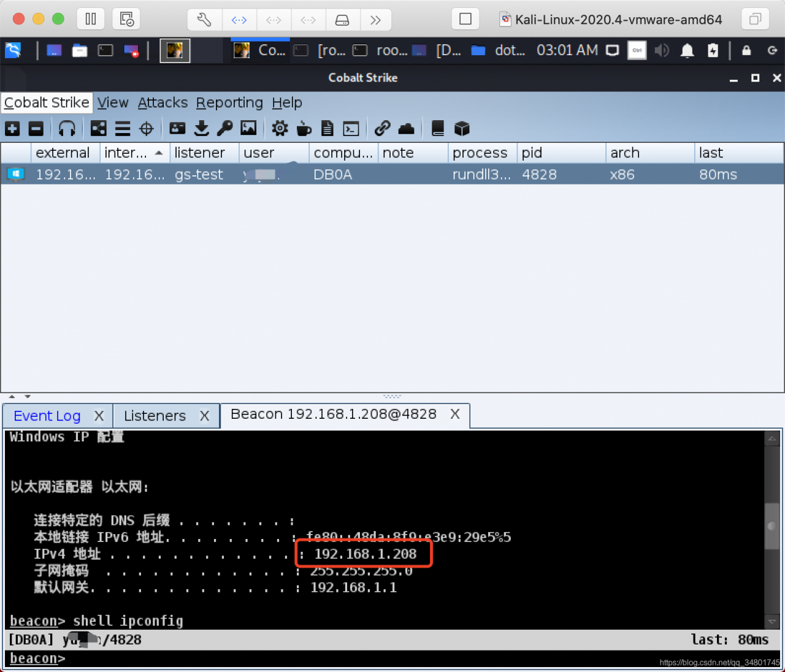Click the gear payload generator icon
The image size is (785, 672).
pos(280,128)
